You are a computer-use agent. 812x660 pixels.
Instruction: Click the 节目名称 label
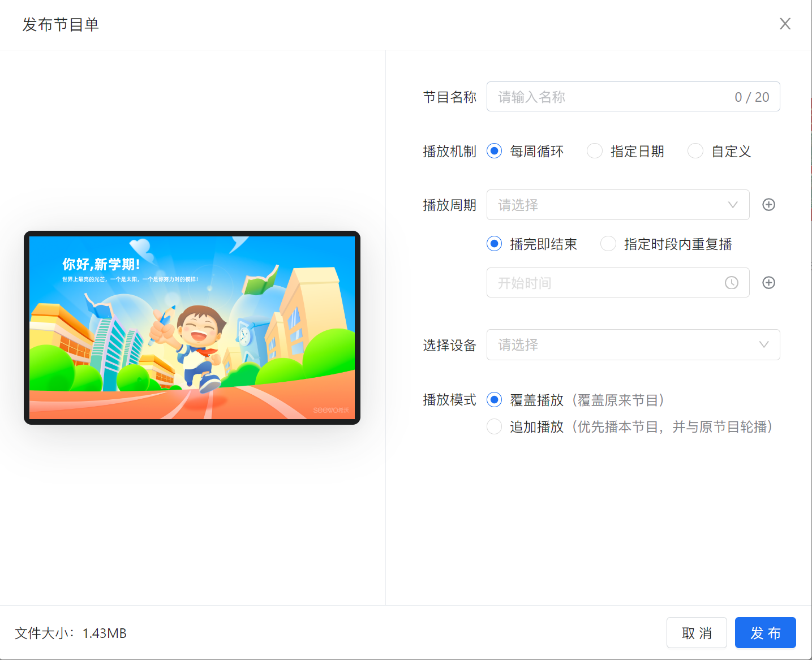[x=450, y=97]
